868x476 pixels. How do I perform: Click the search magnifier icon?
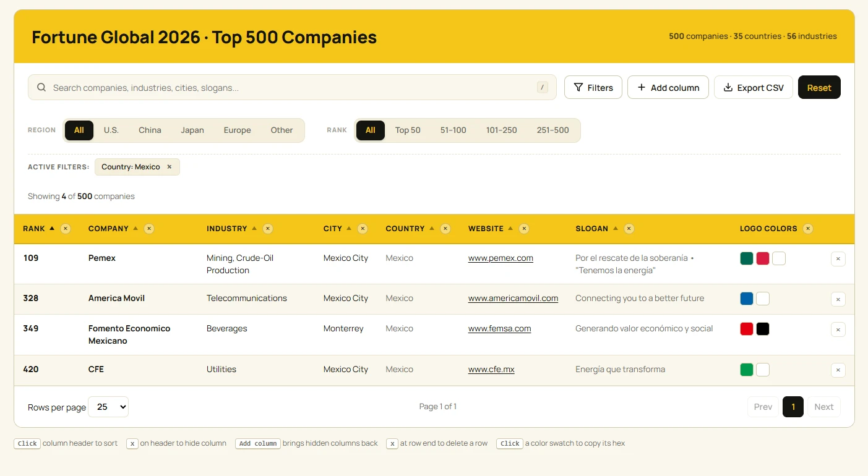[41, 87]
